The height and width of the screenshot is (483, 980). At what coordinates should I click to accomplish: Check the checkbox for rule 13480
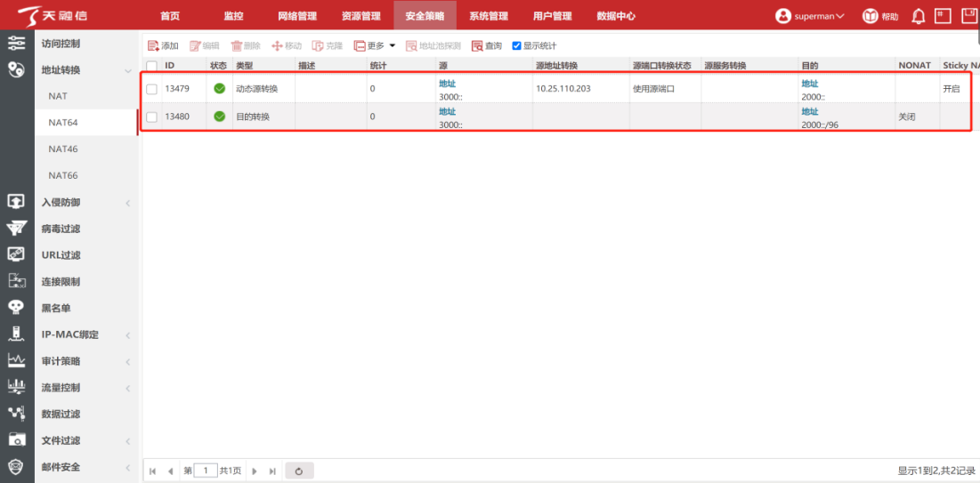pos(151,117)
